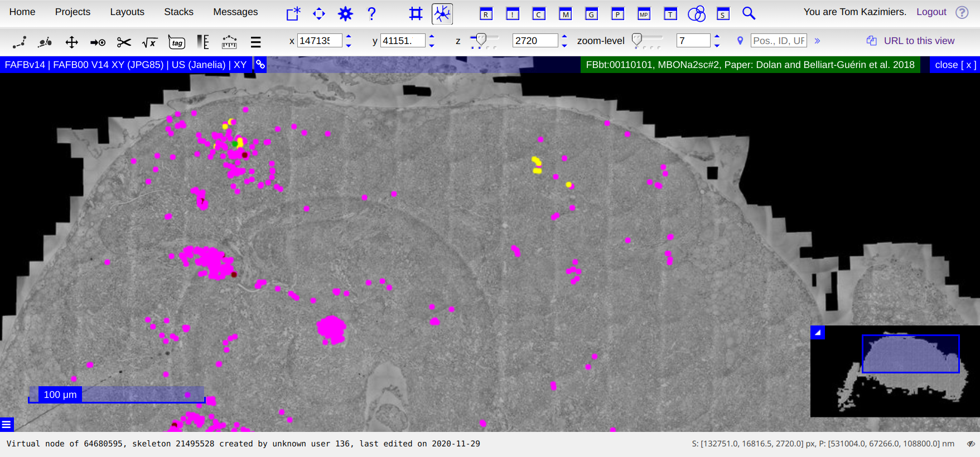Click the z-section slider handle
The height and width of the screenshot is (457, 980).
(480, 39)
